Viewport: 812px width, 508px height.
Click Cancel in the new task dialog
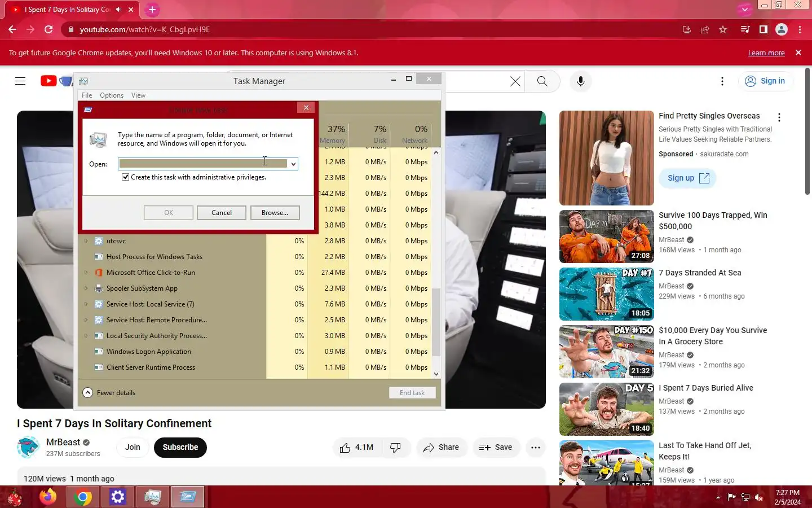[x=222, y=213]
